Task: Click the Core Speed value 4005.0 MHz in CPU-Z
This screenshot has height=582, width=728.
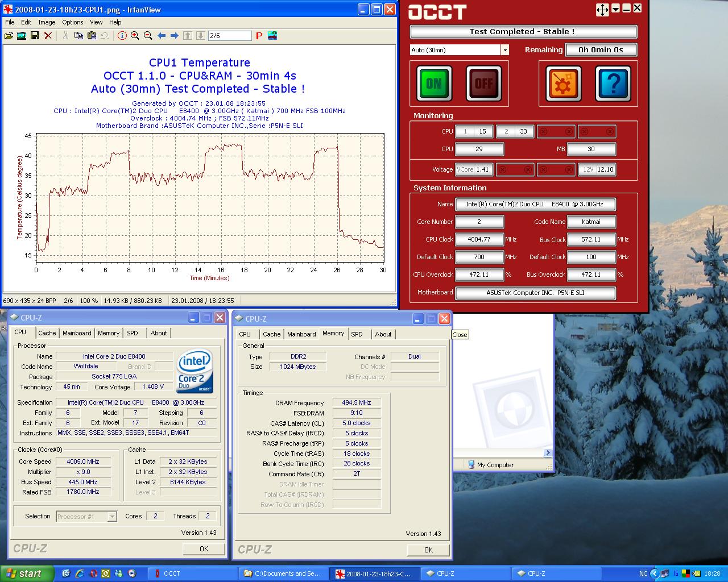Action: (83, 462)
